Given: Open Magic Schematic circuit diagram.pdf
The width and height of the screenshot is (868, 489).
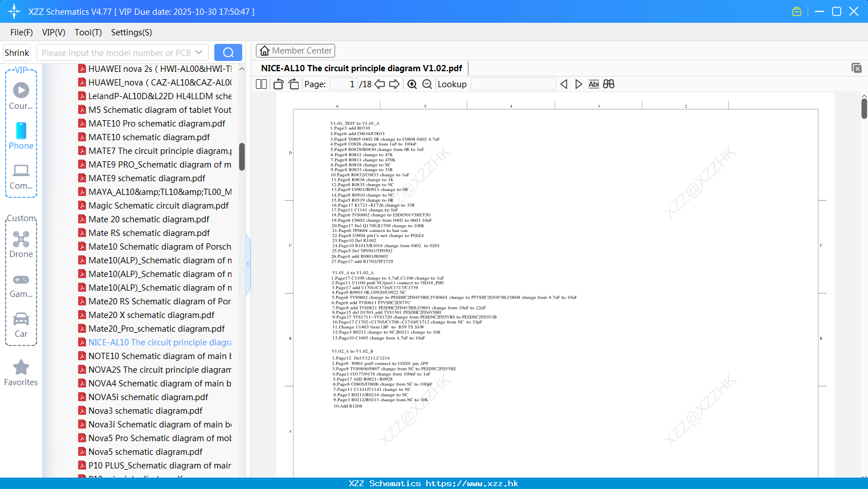Looking at the screenshot, I should 158,206.
